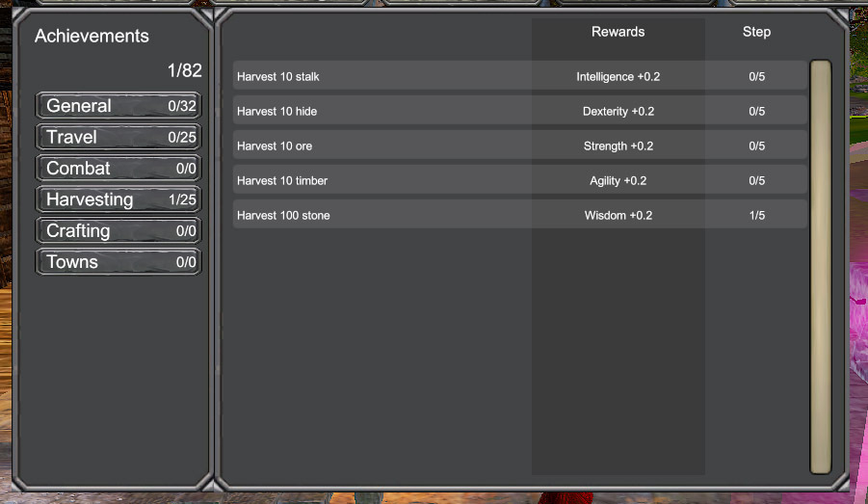The image size is (868, 504).
Task: Click the 1/82 total achievements counter
Action: point(184,70)
